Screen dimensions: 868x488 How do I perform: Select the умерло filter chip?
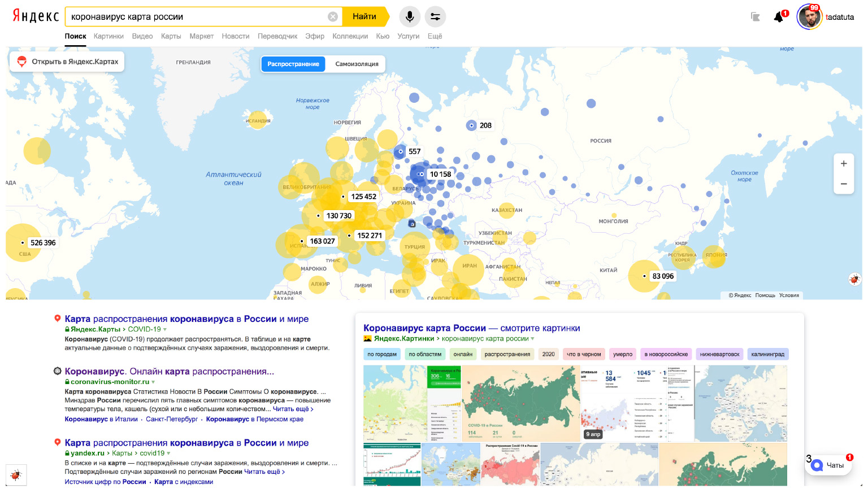click(x=623, y=354)
